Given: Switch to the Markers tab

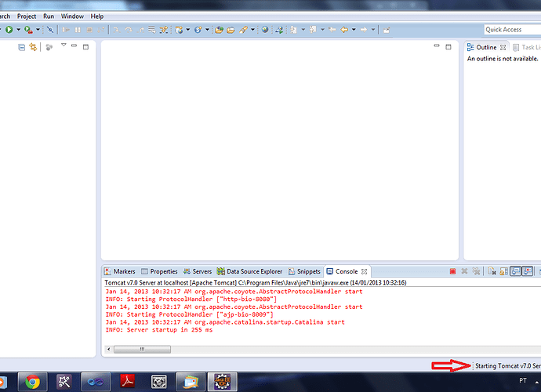Looking at the screenshot, I should (x=120, y=271).
